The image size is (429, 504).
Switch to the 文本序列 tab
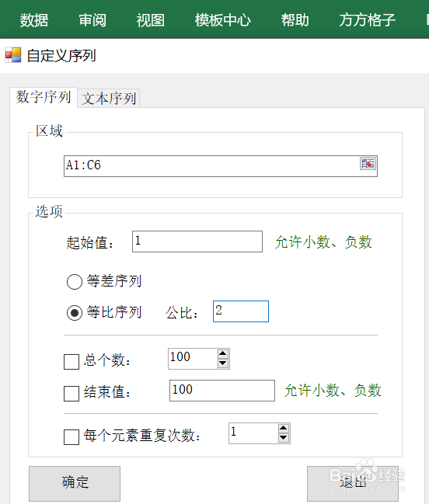click(x=109, y=99)
